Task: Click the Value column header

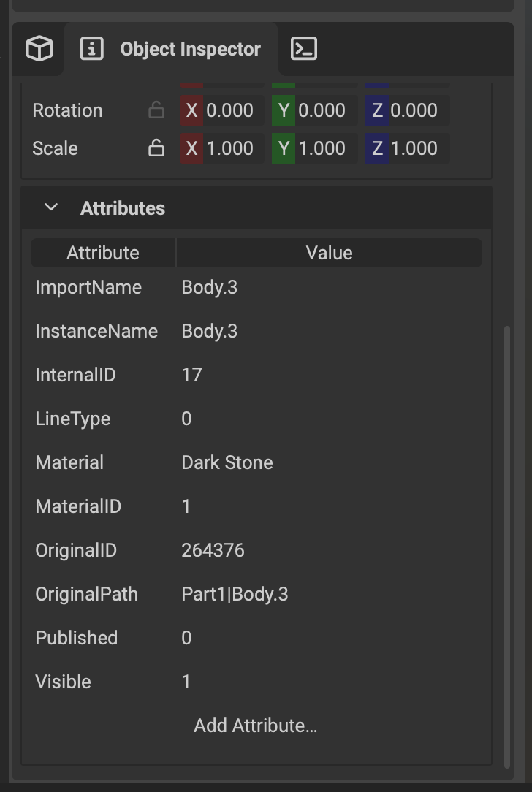Action: click(x=330, y=253)
